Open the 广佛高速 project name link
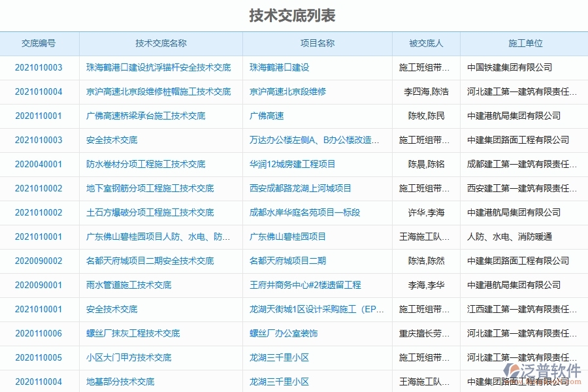 (x=265, y=116)
